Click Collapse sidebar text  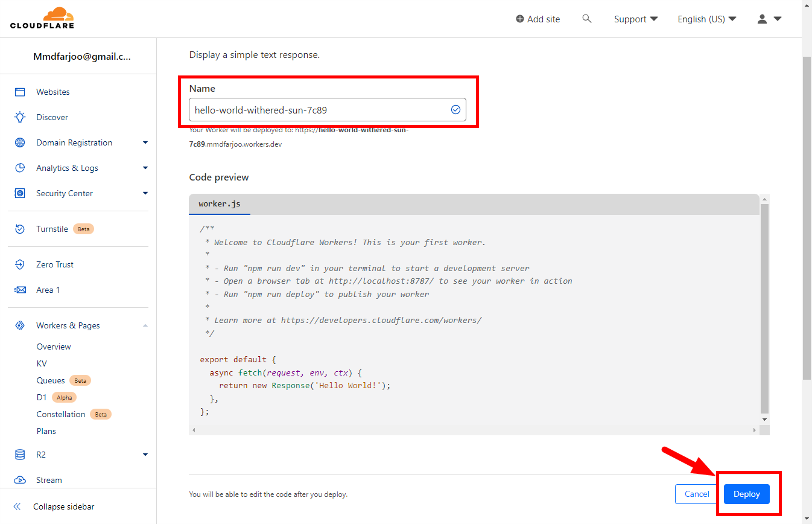click(x=64, y=506)
